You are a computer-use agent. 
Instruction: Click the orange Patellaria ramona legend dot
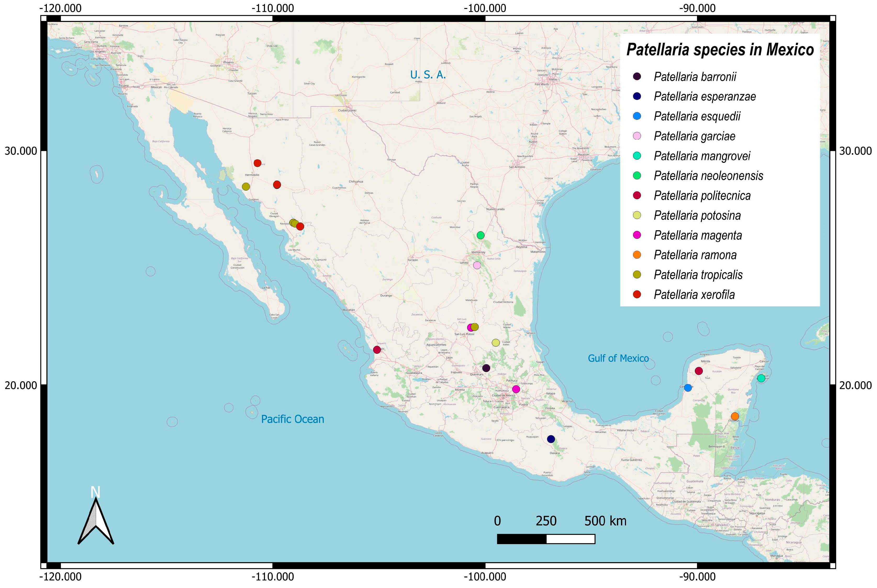point(637,255)
